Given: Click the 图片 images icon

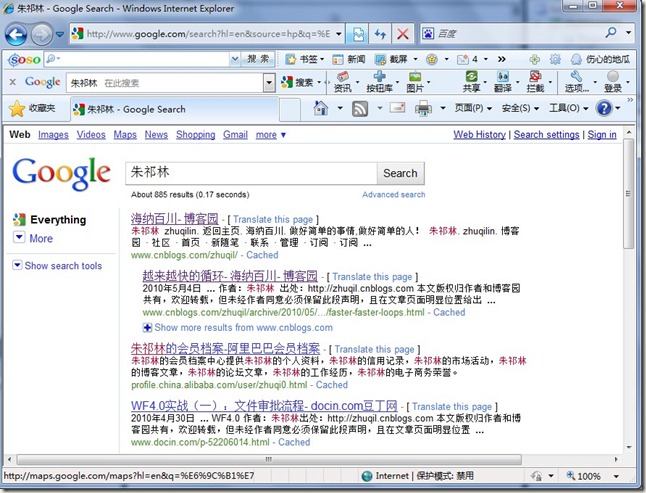Looking at the screenshot, I should coord(415,82).
